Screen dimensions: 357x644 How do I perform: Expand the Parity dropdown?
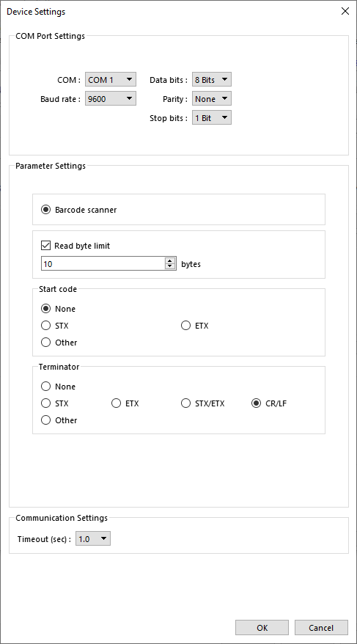pyautogui.click(x=212, y=98)
